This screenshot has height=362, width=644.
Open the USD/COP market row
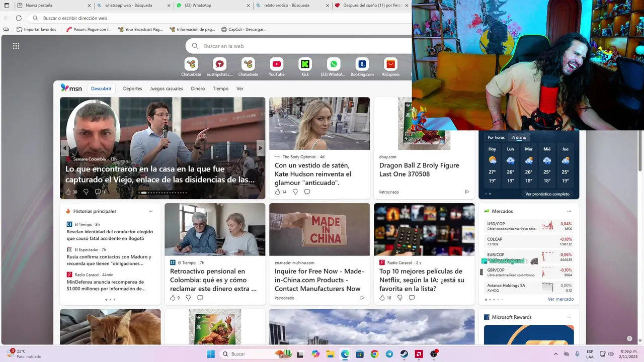tap(529, 226)
